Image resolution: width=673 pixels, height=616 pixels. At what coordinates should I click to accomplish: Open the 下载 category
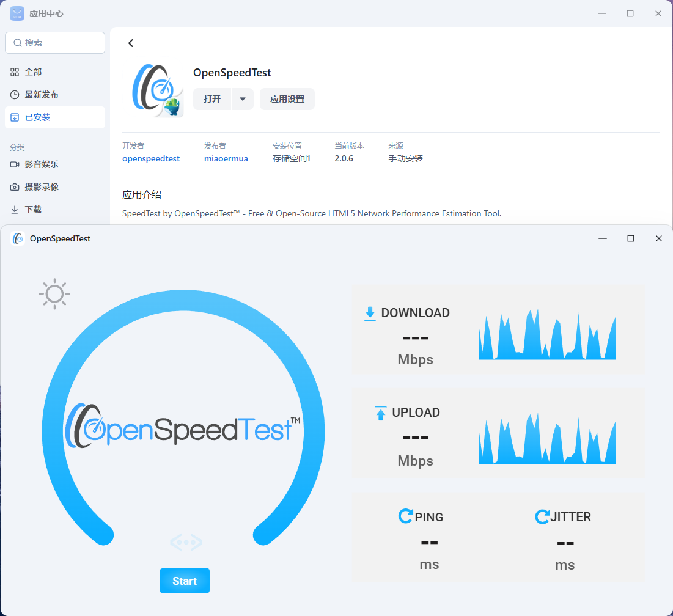55,210
